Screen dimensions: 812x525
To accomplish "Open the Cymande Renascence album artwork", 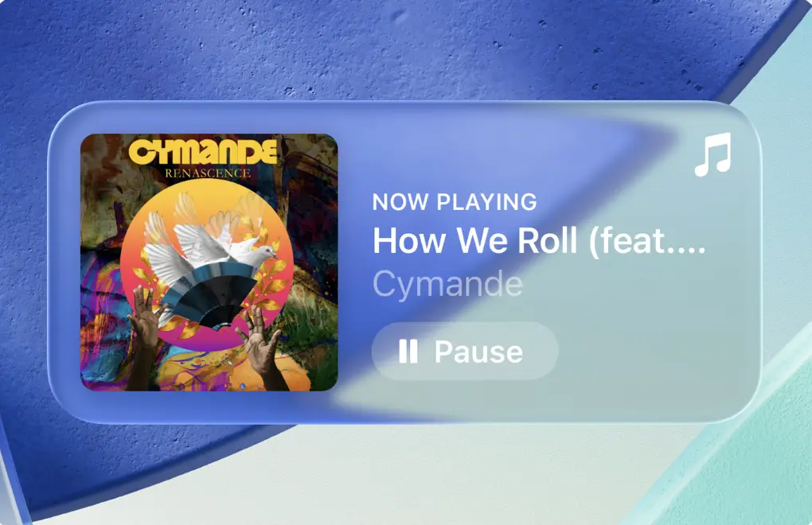I will 209,262.
